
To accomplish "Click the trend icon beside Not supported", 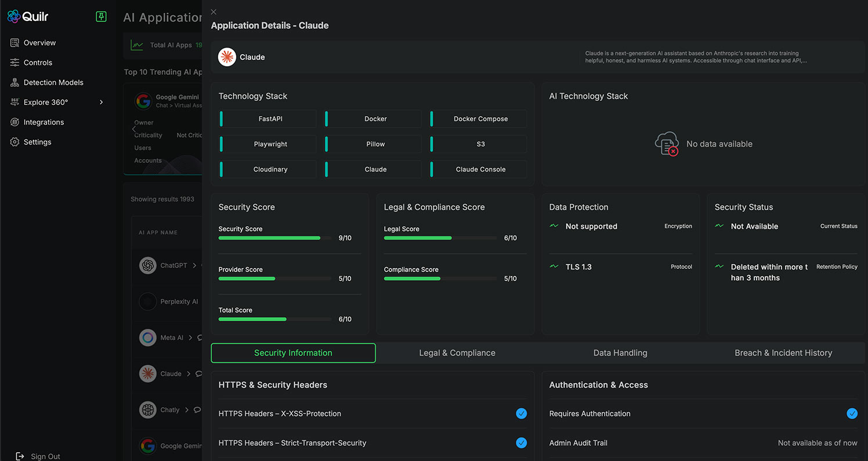I will coord(554,226).
